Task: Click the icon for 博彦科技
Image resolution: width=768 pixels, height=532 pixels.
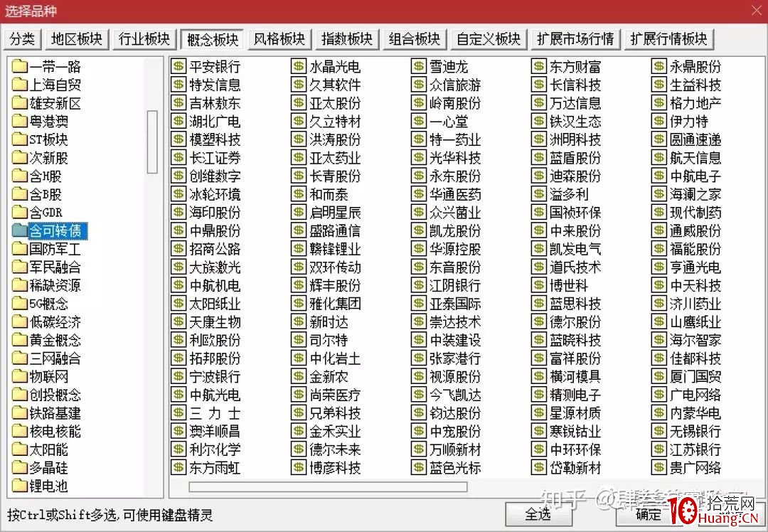Action: [298, 467]
